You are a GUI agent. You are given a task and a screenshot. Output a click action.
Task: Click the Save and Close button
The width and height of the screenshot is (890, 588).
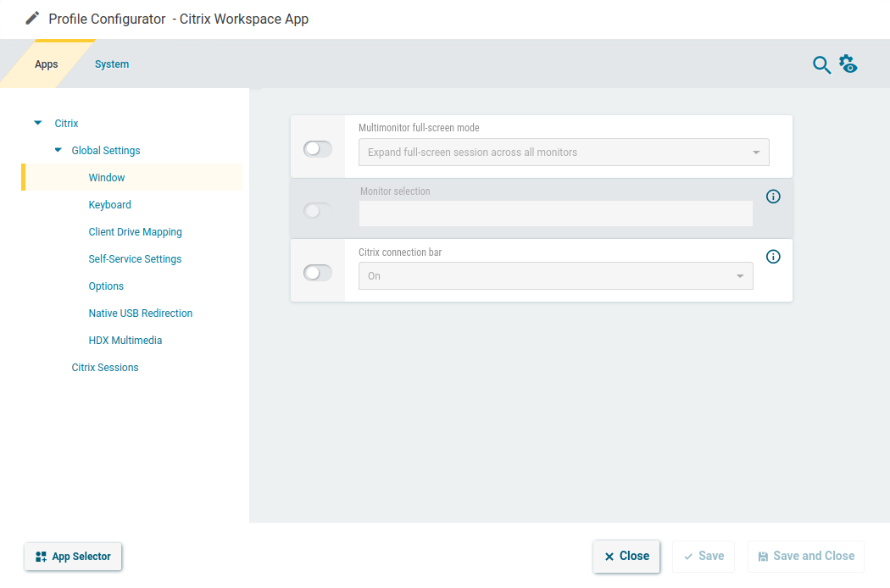tap(805, 556)
